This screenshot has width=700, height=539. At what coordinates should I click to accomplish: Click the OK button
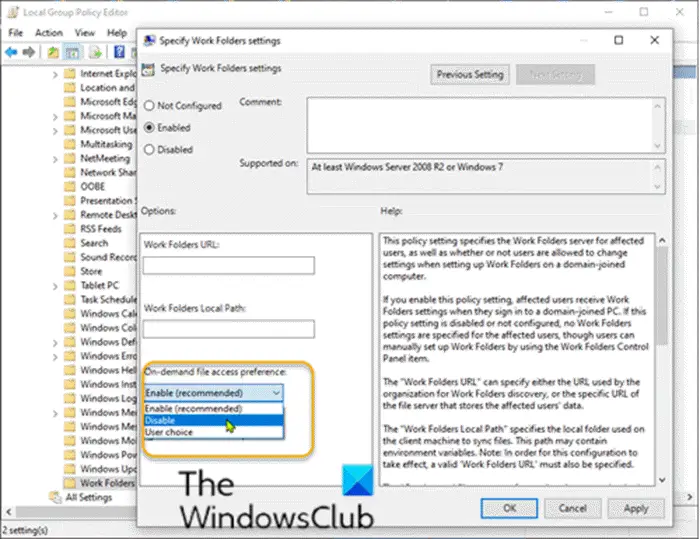(x=509, y=508)
